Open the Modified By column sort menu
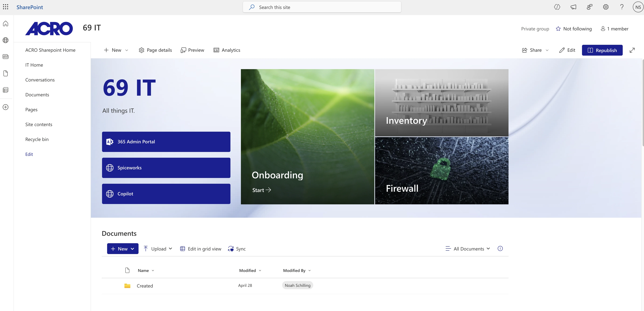 [x=297, y=270]
